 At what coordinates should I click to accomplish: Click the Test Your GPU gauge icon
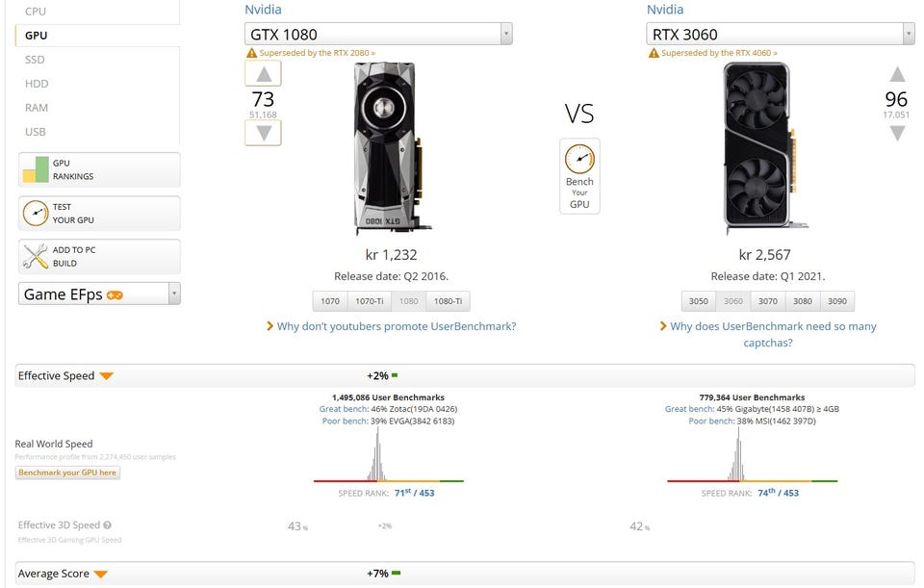tap(36, 214)
